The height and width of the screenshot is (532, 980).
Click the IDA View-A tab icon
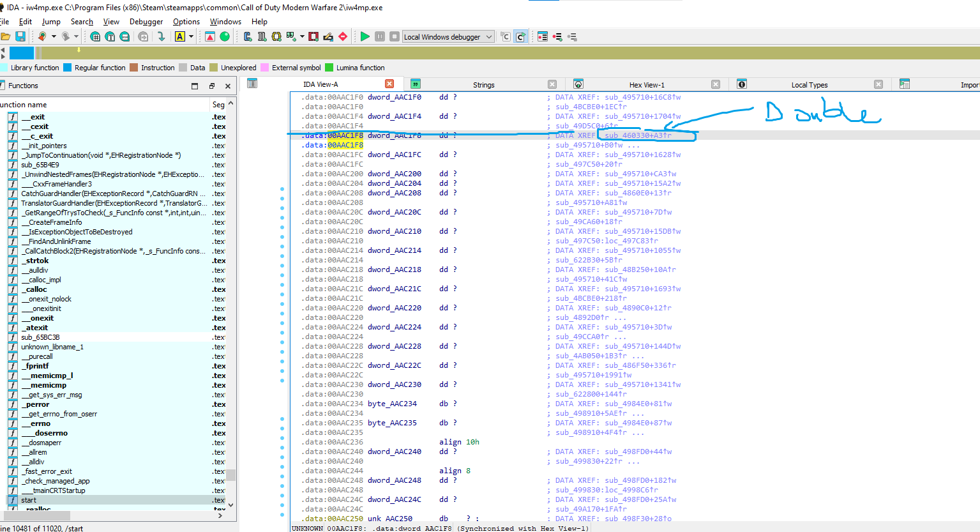pyautogui.click(x=252, y=84)
